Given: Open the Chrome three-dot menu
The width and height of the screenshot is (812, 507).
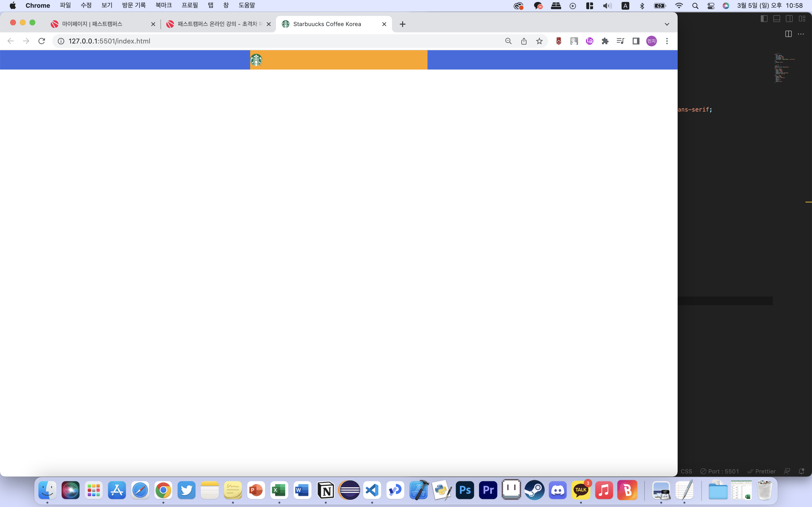Looking at the screenshot, I should (x=667, y=41).
